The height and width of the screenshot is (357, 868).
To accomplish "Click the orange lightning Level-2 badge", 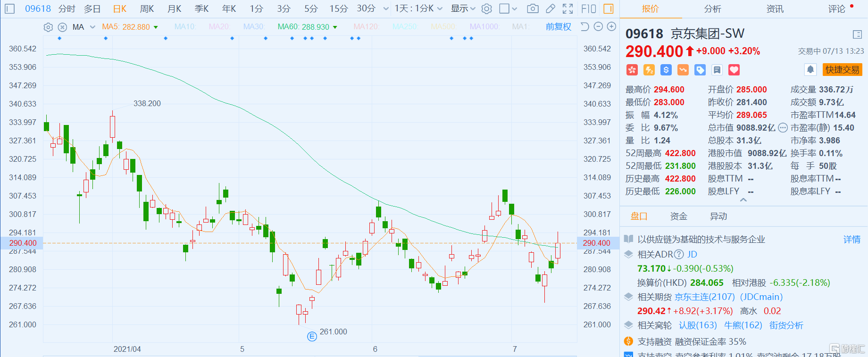I will pos(649,70).
